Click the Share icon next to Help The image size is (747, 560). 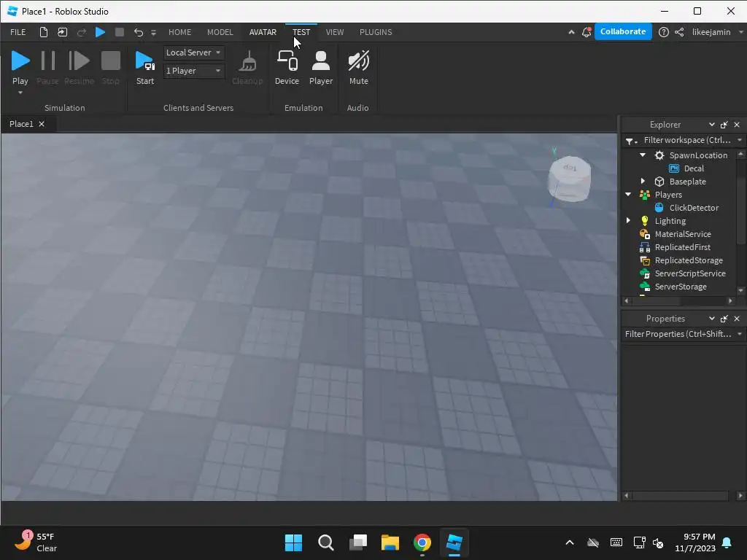click(x=679, y=32)
